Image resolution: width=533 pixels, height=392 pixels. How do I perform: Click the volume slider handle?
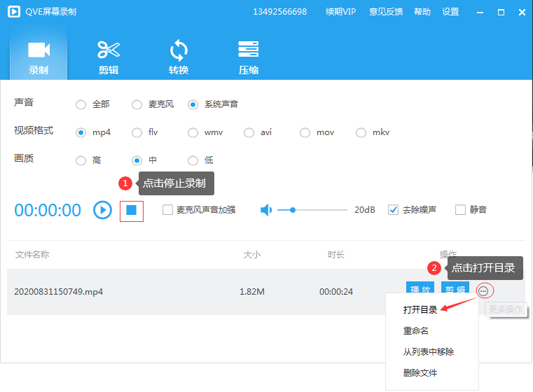pos(293,209)
